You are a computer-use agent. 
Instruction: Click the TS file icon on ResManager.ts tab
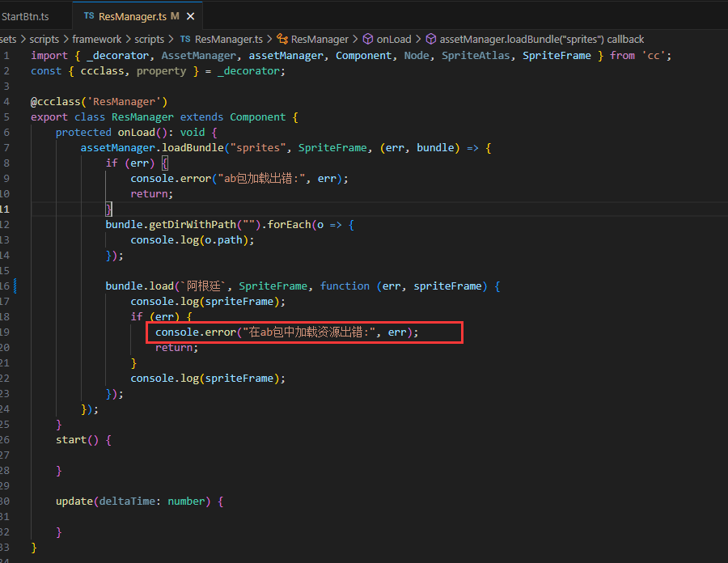click(89, 16)
